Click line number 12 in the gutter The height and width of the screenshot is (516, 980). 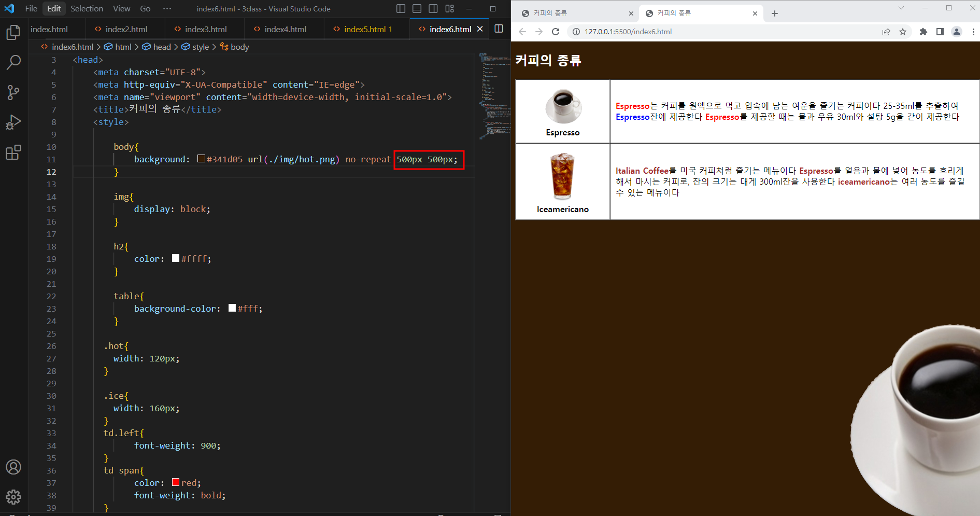[51, 172]
